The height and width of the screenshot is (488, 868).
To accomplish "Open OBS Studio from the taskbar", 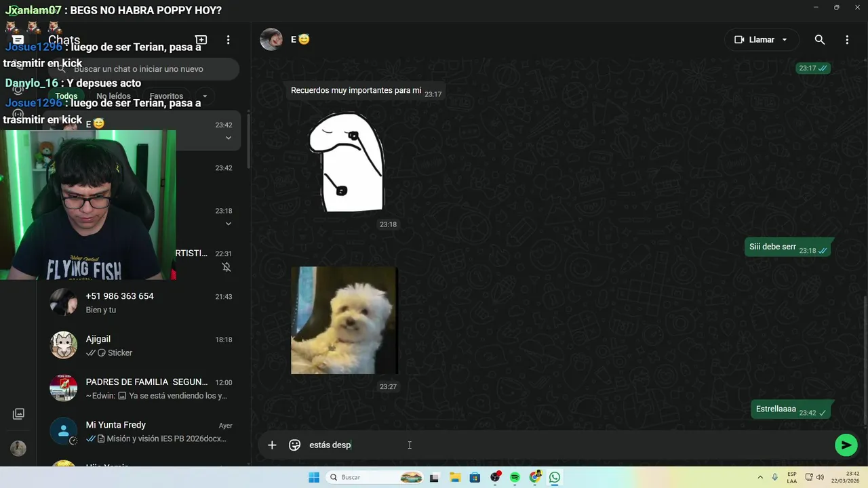I will (495, 477).
